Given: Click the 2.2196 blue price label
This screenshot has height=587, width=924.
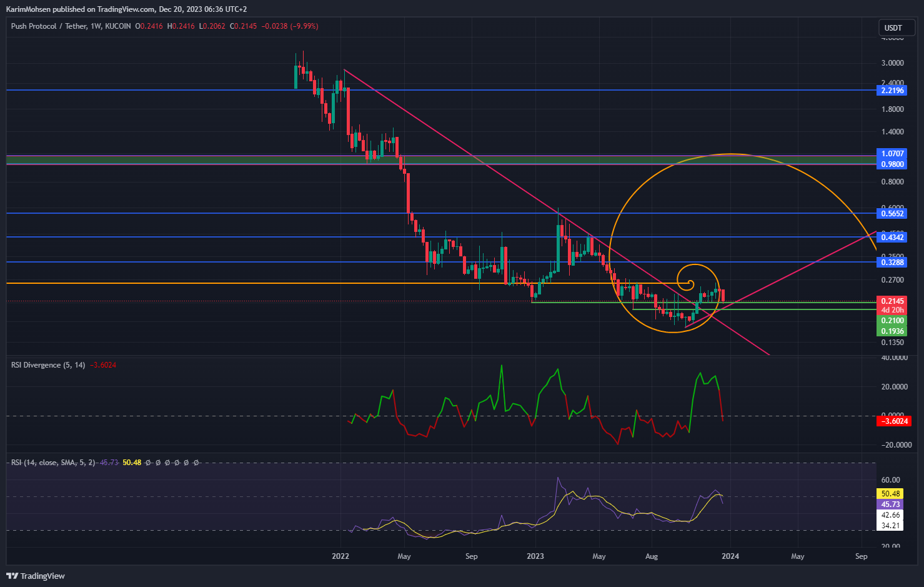Looking at the screenshot, I should coord(892,91).
